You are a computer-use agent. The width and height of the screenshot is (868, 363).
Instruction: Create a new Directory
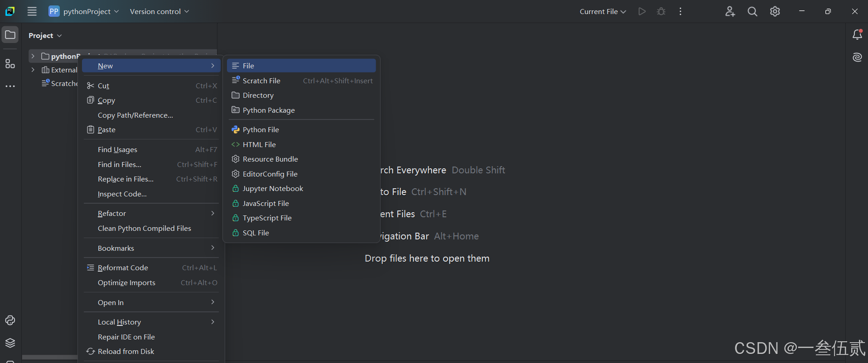tap(301, 95)
